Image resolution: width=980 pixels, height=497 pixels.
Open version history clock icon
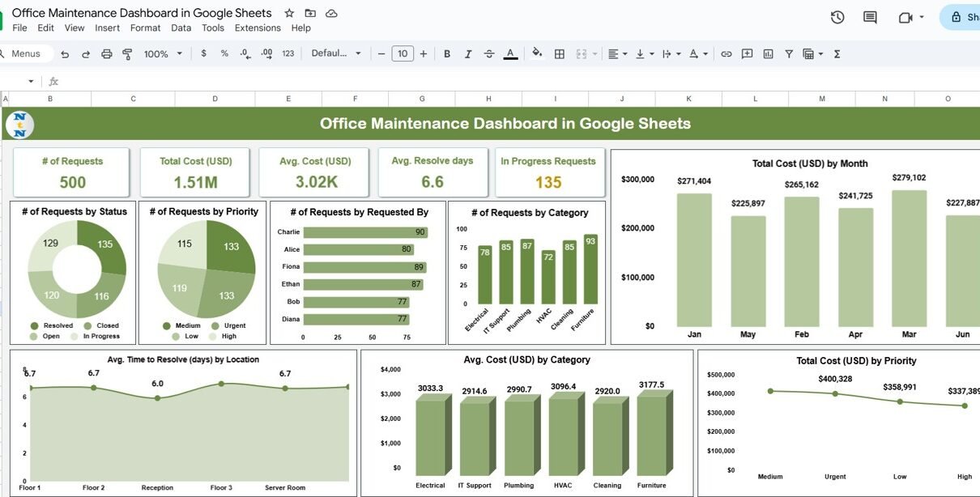(837, 17)
